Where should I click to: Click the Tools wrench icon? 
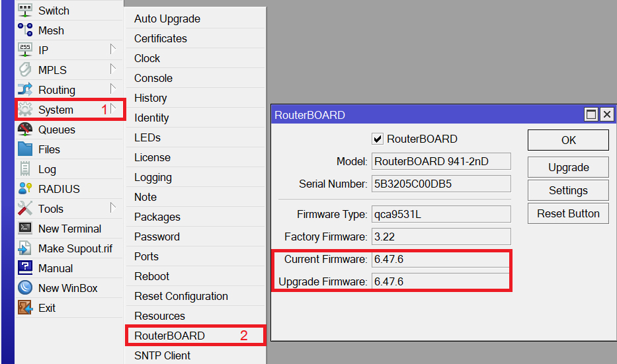tap(25, 208)
